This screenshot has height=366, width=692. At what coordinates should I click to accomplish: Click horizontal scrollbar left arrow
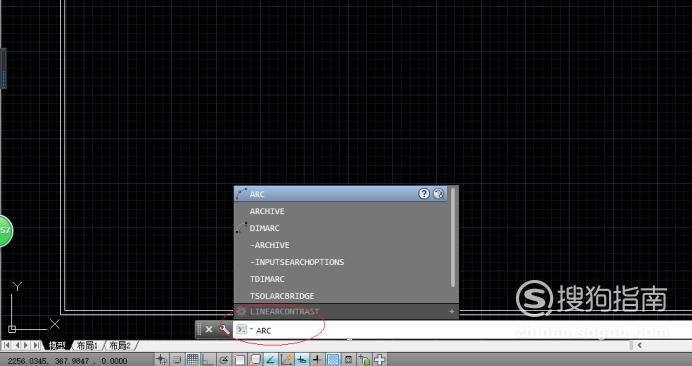point(639,345)
